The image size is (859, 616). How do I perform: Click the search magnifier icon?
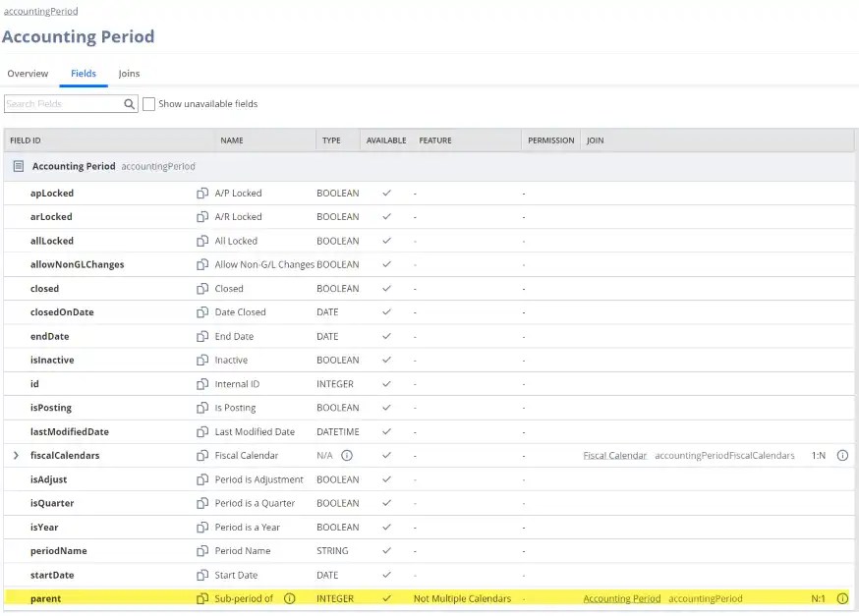point(129,104)
